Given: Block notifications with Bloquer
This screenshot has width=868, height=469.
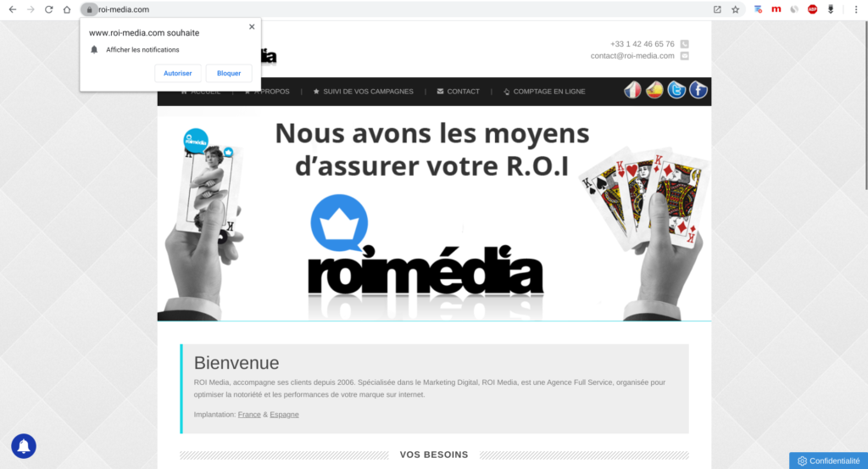Looking at the screenshot, I should pos(229,73).
